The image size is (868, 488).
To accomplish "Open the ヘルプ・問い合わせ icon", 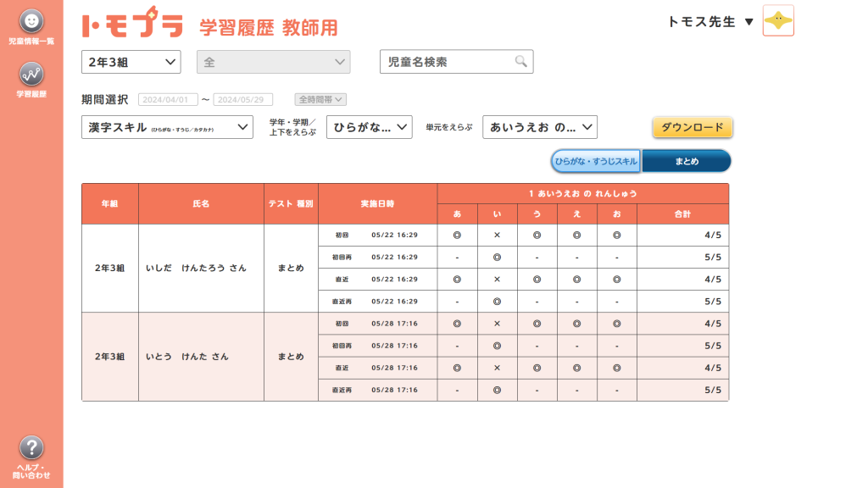I will point(31,457).
